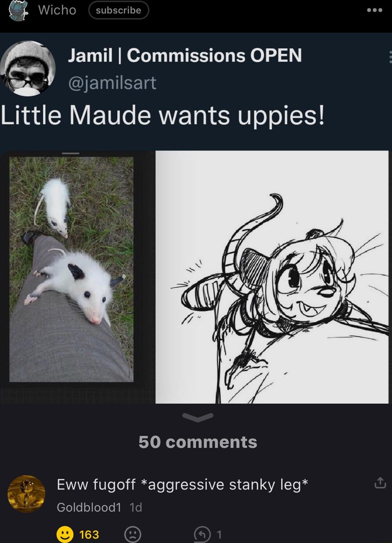This screenshot has height=543, width=392.
Task: Subscribe to the Wicho channel
Action: [119, 10]
